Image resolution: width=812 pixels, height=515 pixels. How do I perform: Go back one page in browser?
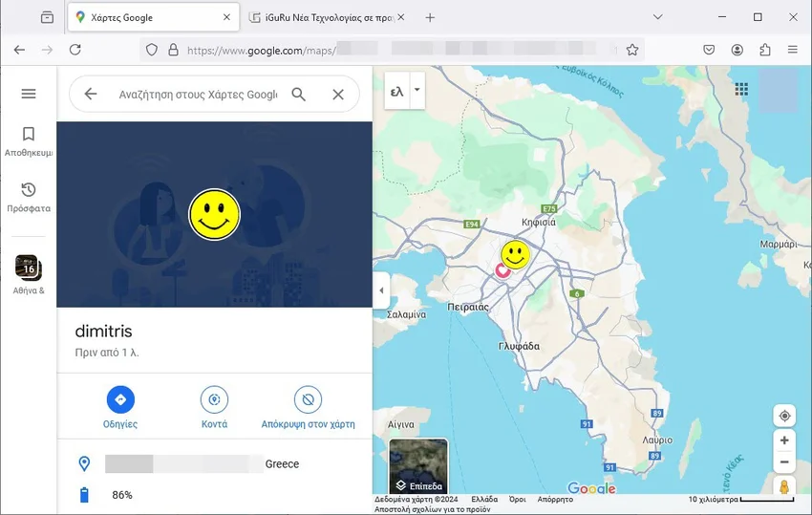point(19,50)
